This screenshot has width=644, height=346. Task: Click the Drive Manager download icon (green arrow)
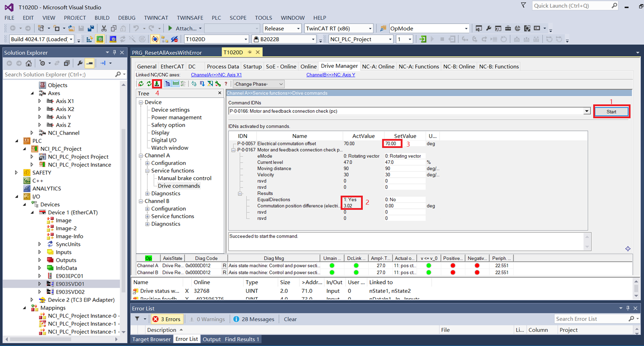[x=157, y=84]
